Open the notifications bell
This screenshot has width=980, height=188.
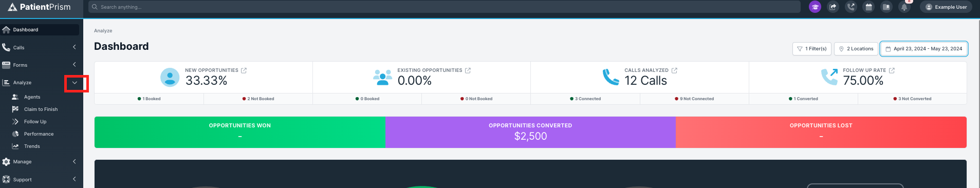pyautogui.click(x=904, y=7)
